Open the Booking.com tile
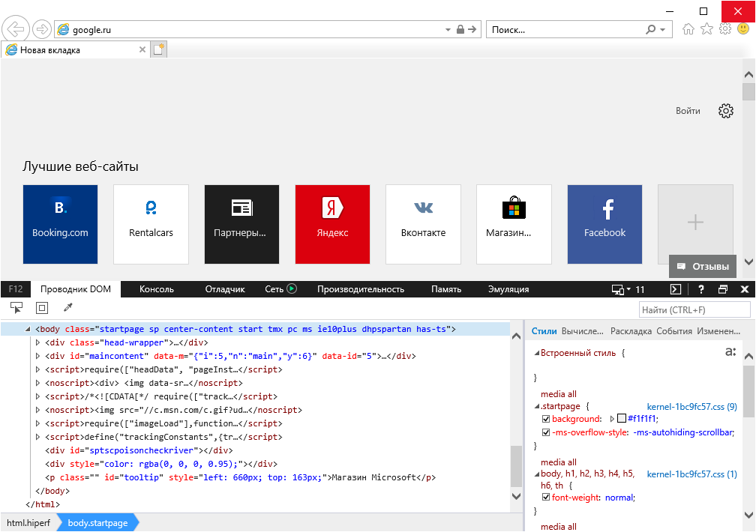The height and width of the screenshot is (532, 756). (60, 224)
